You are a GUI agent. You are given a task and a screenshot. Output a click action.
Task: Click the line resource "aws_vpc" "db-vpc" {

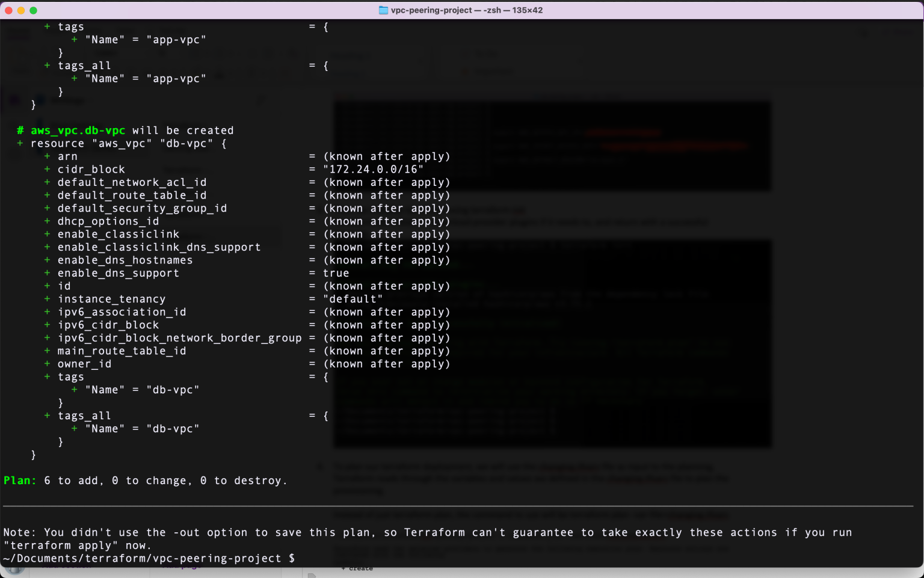pyautogui.click(x=129, y=143)
